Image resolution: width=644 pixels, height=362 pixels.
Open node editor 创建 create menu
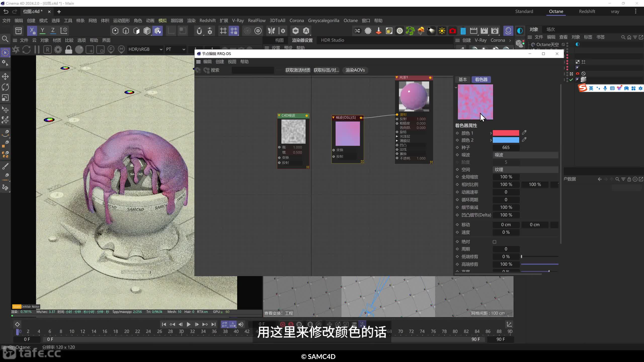coord(220,62)
